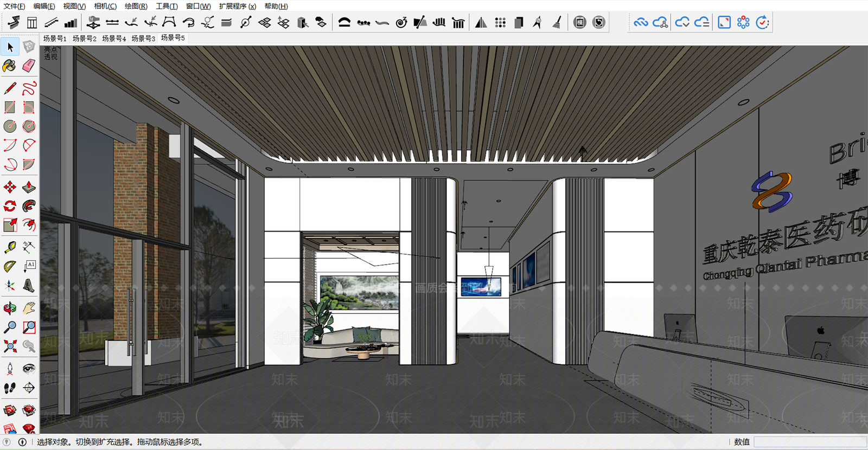Select the arrow Select tool
This screenshot has height=450, width=868.
(x=10, y=47)
